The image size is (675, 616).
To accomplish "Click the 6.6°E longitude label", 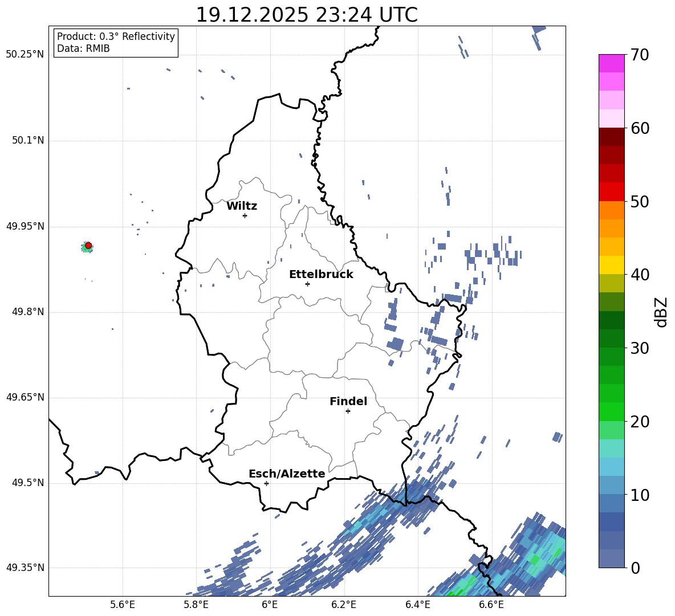I will [491, 605].
